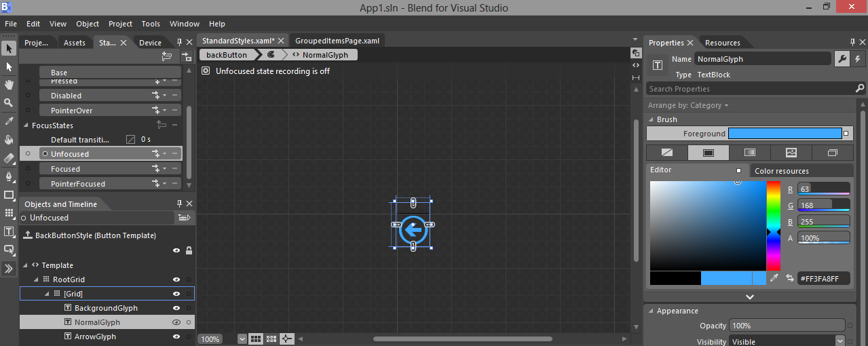Select the Gradient brush button
Image resolution: width=868 pixels, height=346 pixels.
click(750, 153)
